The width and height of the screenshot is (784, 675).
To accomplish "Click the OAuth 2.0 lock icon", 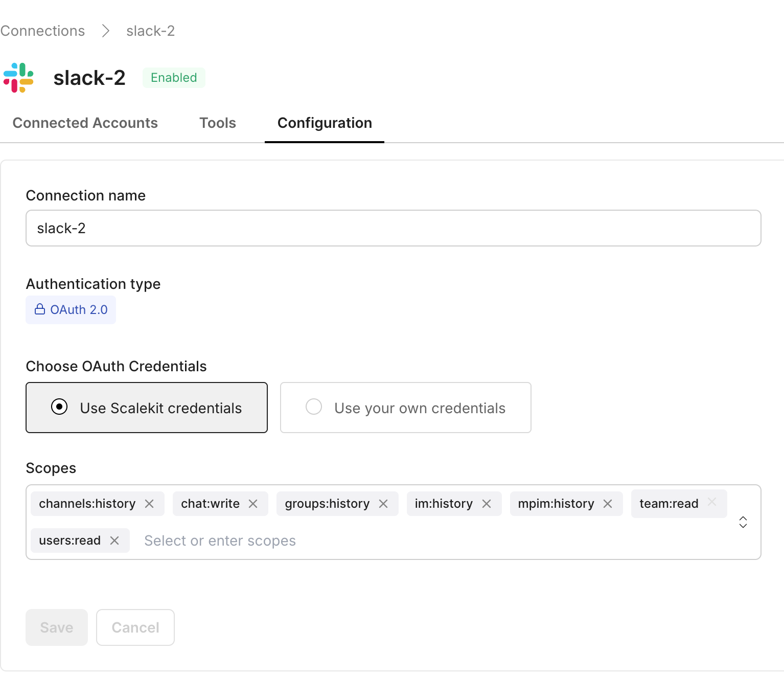I will (x=40, y=309).
